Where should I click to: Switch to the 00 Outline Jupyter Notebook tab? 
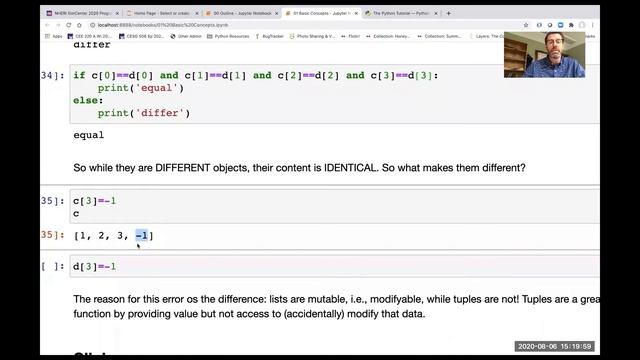click(x=242, y=13)
